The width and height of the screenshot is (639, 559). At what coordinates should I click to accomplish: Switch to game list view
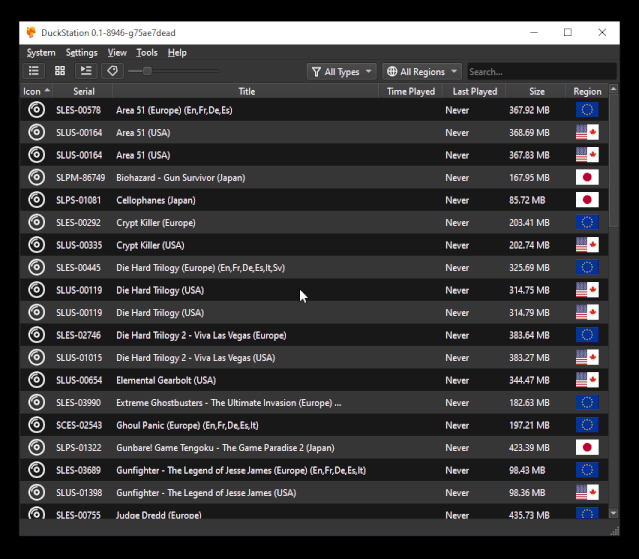pyautogui.click(x=33, y=71)
